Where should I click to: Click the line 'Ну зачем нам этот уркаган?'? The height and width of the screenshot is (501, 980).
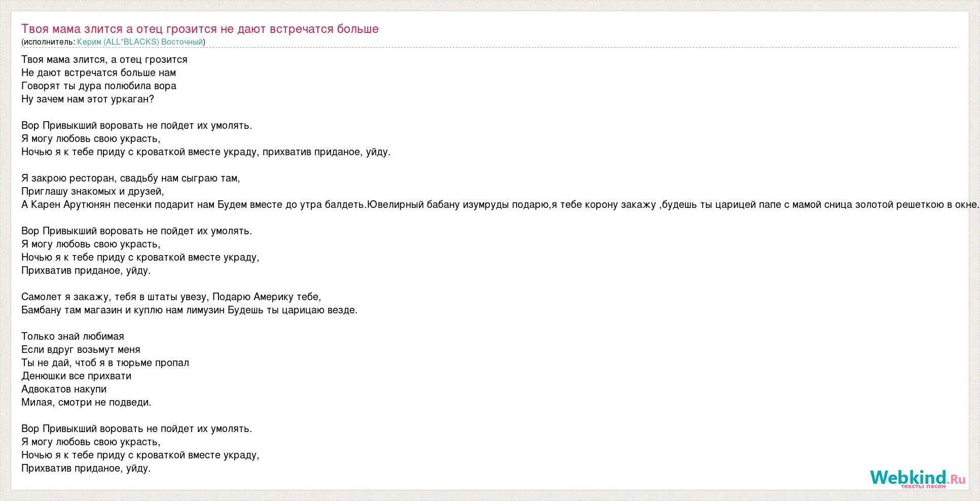[88, 99]
